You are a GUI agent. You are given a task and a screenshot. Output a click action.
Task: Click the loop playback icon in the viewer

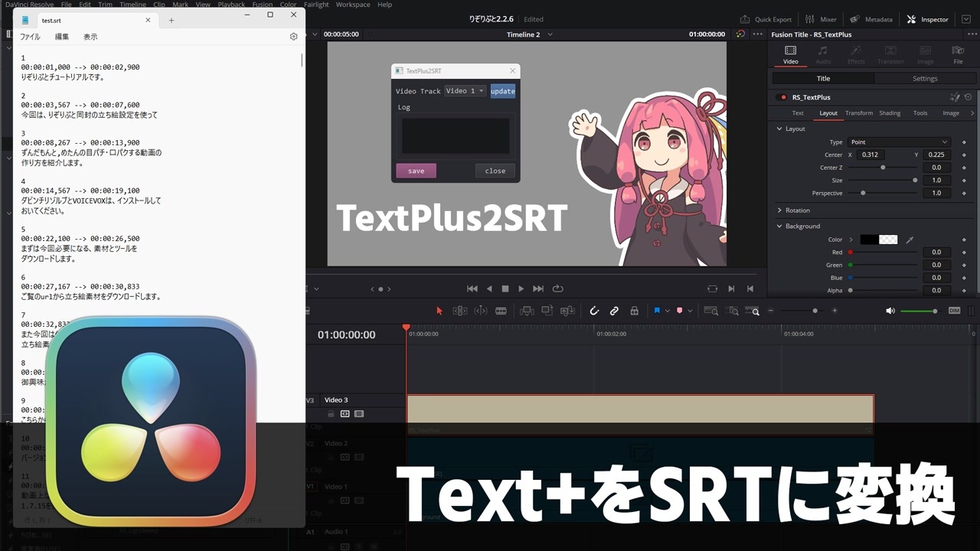click(x=557, y=289)
